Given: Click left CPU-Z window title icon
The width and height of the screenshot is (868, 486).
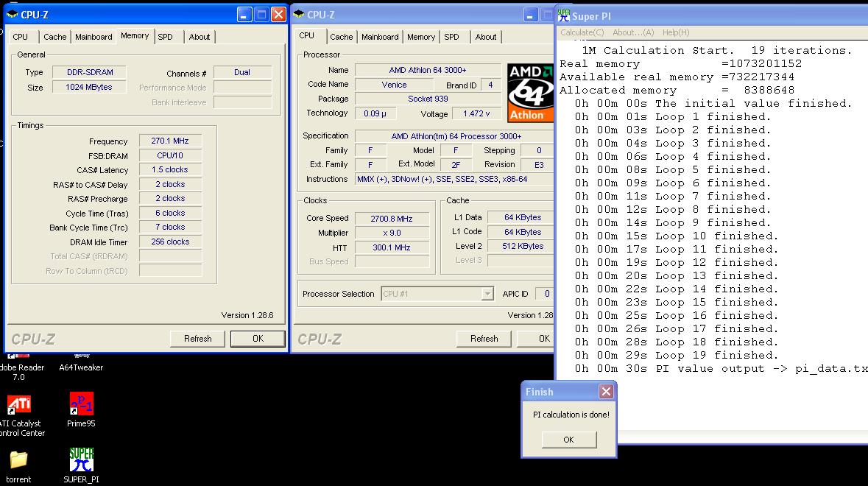Looking at the screenshot, I should point(13,15).
